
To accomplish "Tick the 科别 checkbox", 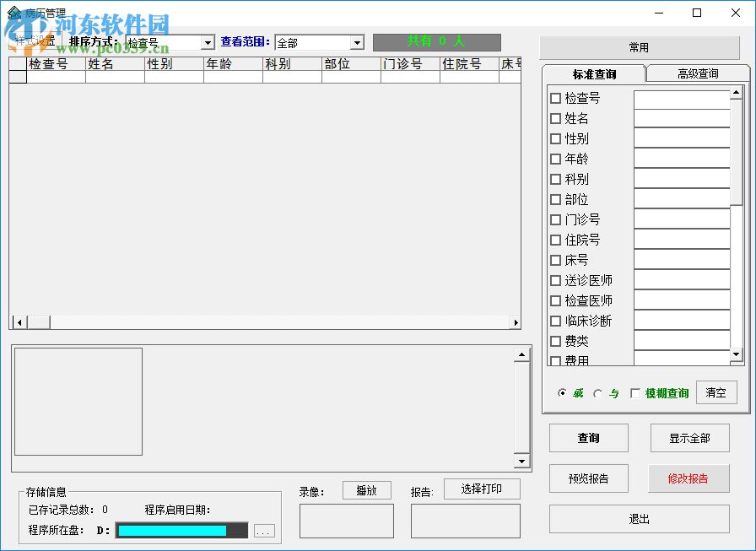I will click(555, 180).
